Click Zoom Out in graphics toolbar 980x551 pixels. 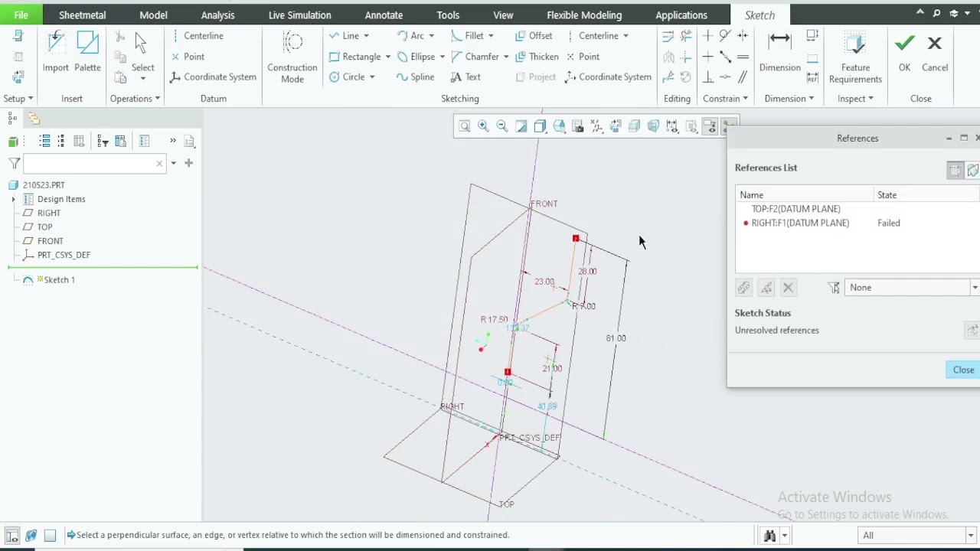(502, 126)
